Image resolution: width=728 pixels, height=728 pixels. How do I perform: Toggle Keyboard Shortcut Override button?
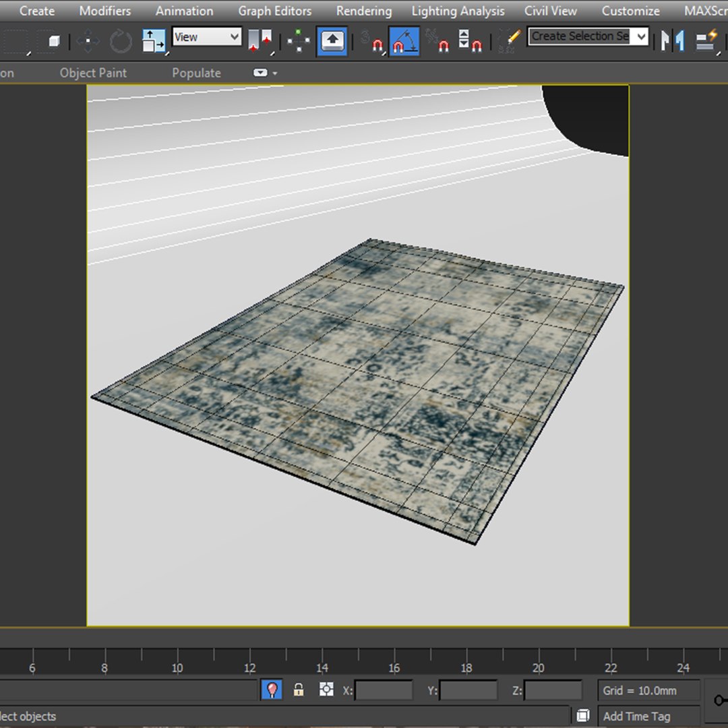coord(332,41)
